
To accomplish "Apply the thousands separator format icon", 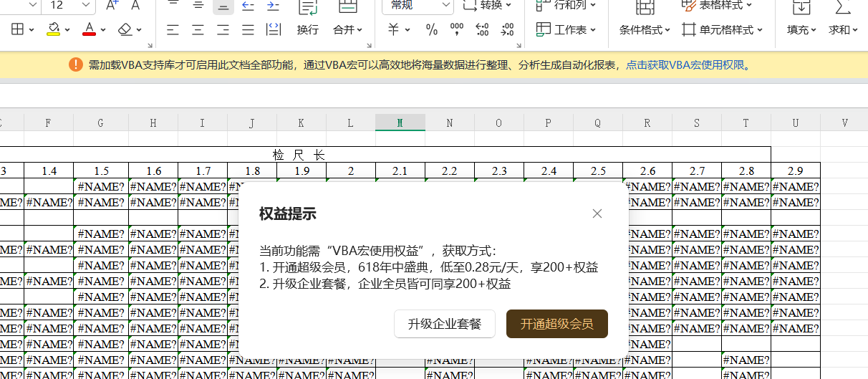I will (x=456, y=29).
